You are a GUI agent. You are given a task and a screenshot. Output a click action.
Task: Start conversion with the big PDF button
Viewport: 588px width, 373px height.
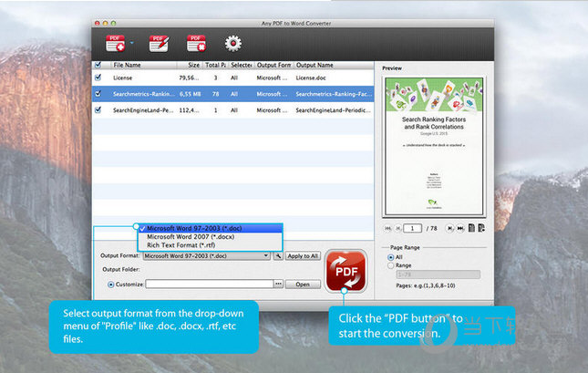(x=346, y=271)
